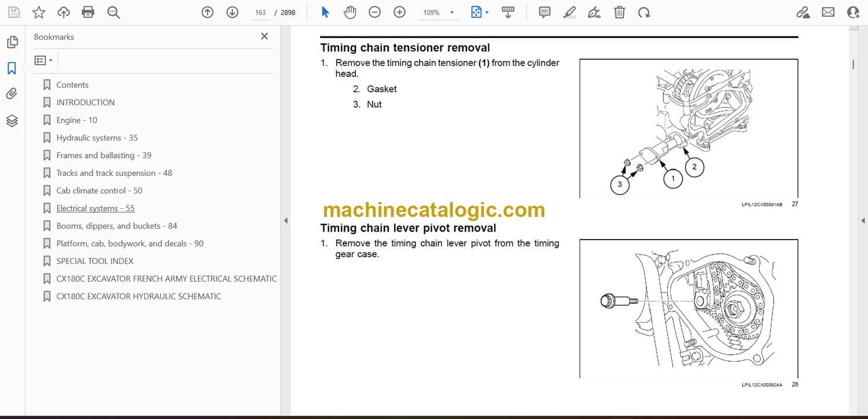Open the Sign document tool
Viewport: 868px width, 419px height.
point(594,12)
